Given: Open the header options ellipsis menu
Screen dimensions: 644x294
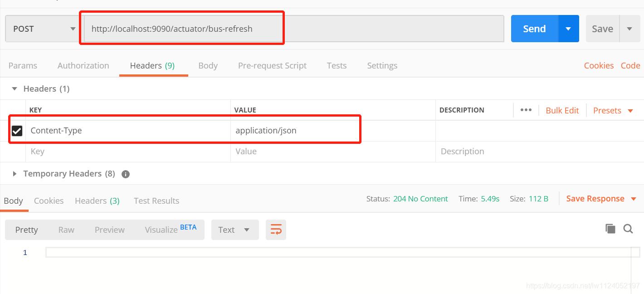Looking at the screenshot, I should tap(526, 110).
